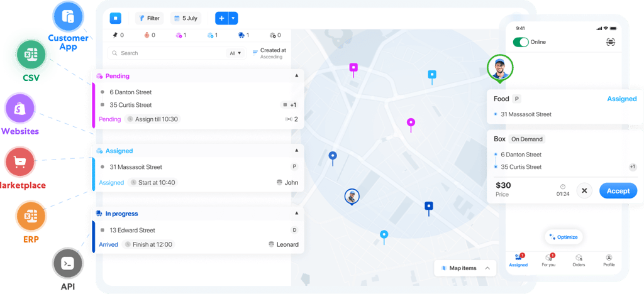Click the P badge on Assigned order
The image size is (644, 294).
pyautogui.click(x=294, y=166)
